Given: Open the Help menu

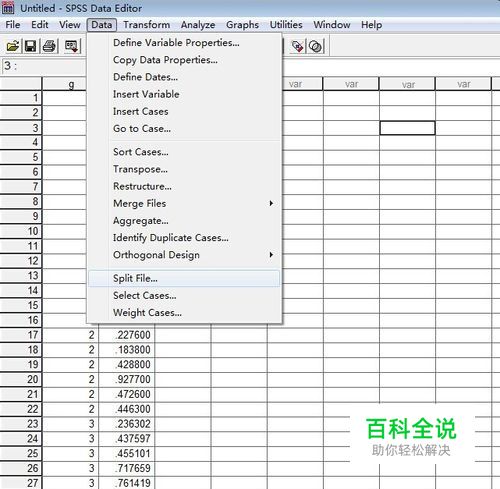Looking at the screenshot, I should tap(371, 25).
